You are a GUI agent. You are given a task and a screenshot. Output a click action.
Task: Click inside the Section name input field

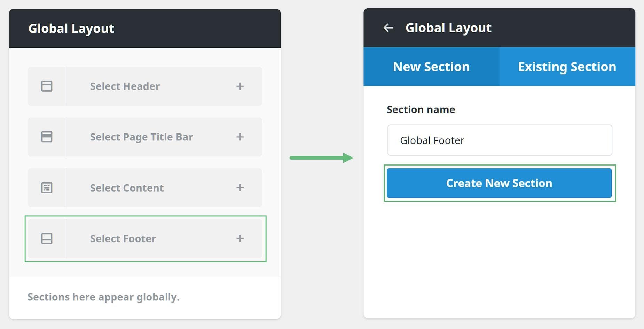pyautogui.click(x=499, y=140)
